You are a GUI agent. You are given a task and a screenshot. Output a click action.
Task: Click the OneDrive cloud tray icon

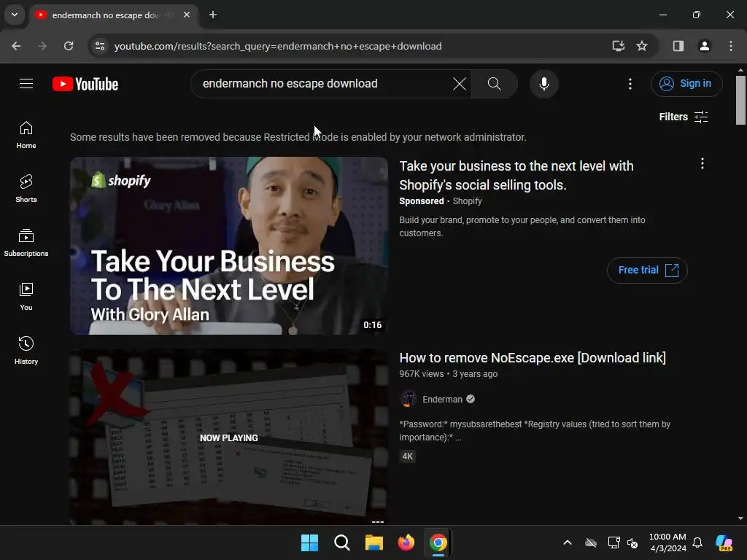click(591, 542)
